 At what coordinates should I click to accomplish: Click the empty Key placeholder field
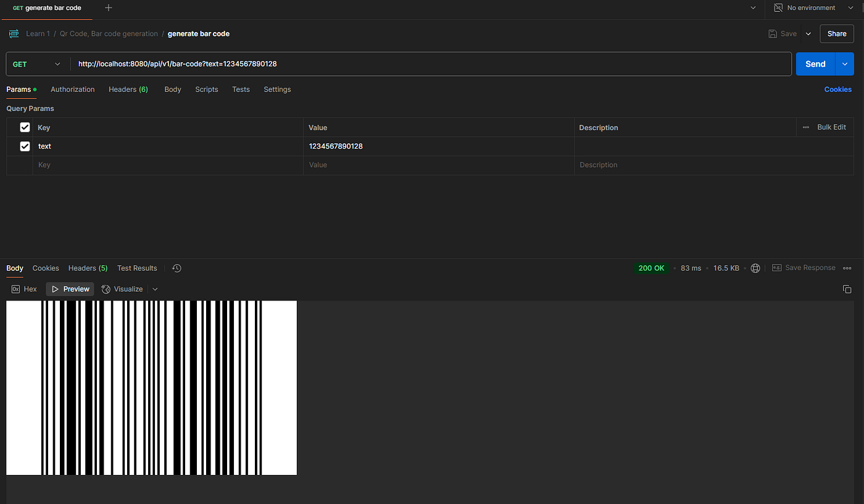pos(168,165)
